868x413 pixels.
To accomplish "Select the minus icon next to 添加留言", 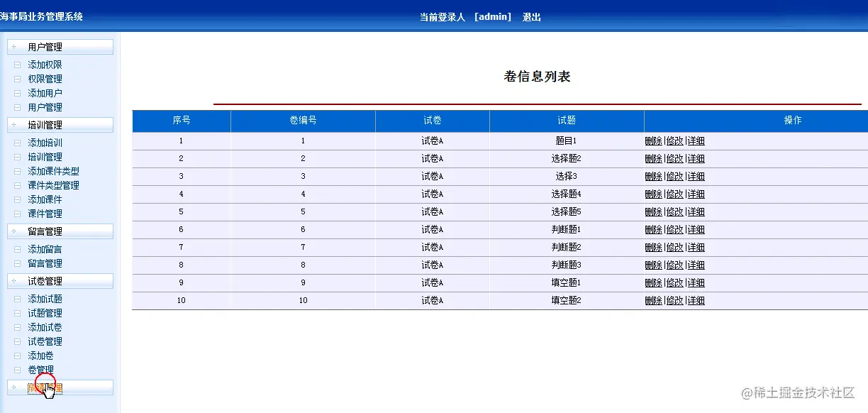I will [16, 249].
